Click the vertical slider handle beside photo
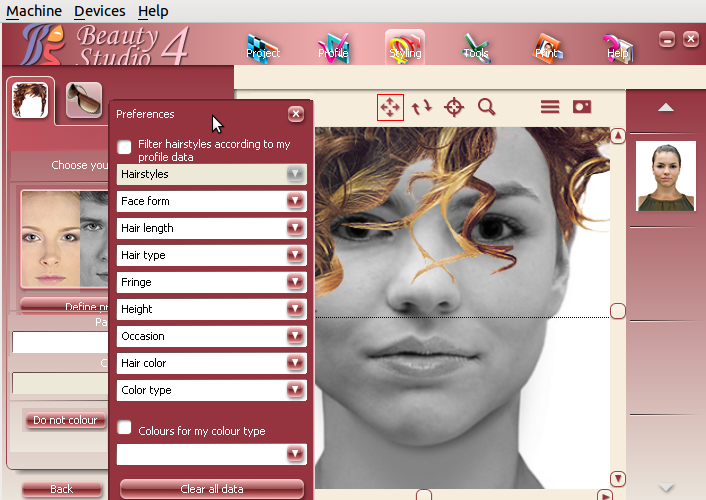The width and height of the screenshot is (706, 500). (x=618, y=311)
